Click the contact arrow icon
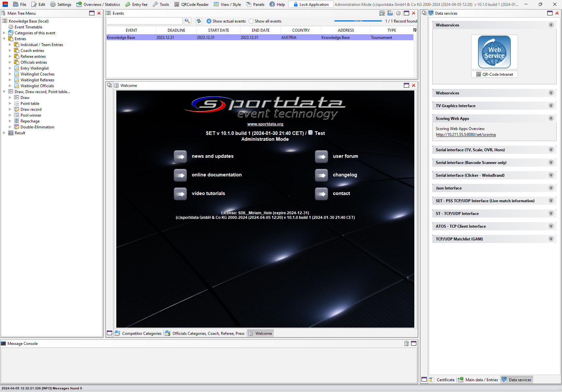This screenshot has width=562, height=392. pyautogui.click(x=322, y=194)
